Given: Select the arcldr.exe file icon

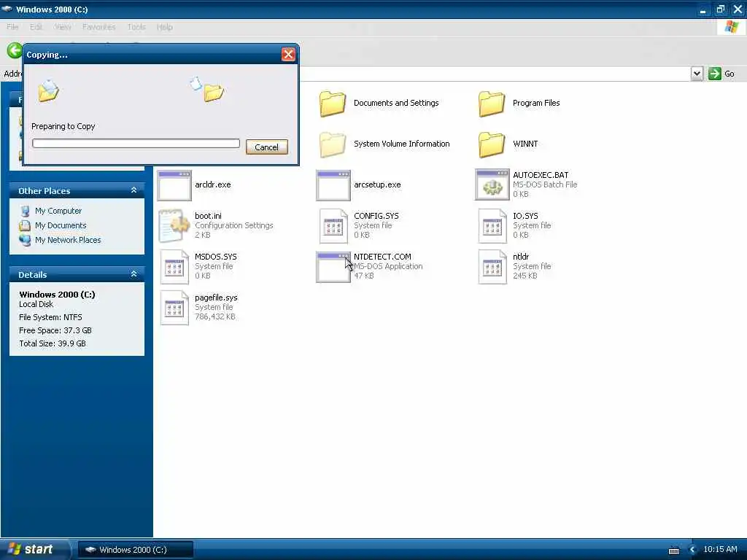Looking at the screenshot, I should coord(174,185).
